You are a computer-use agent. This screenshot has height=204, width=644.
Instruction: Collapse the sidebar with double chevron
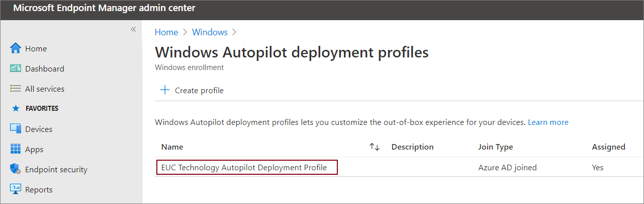point(133,29)
